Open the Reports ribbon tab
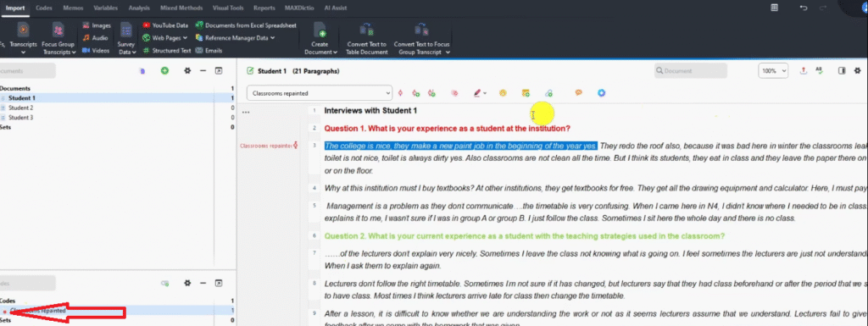The image size is (868, 326). 264,8
